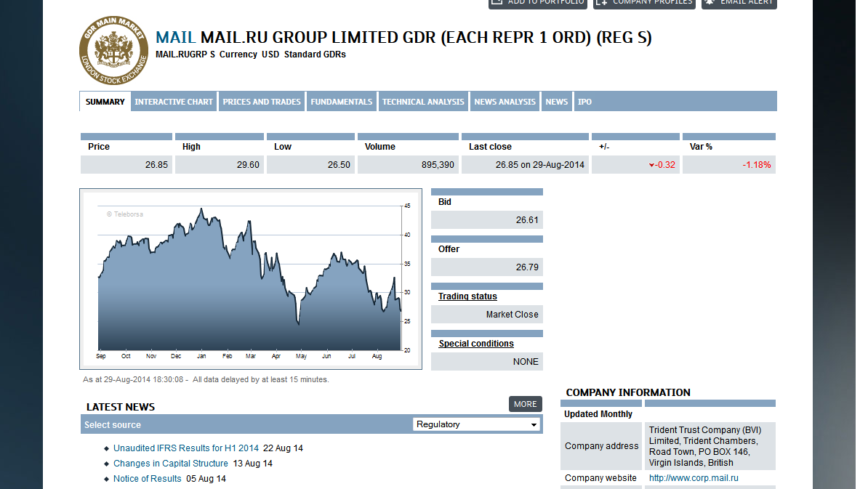The height and width of the screenshot is (489, 868).
Task: Open the Prices and Trades tab
Action: (x=262, y=102)
